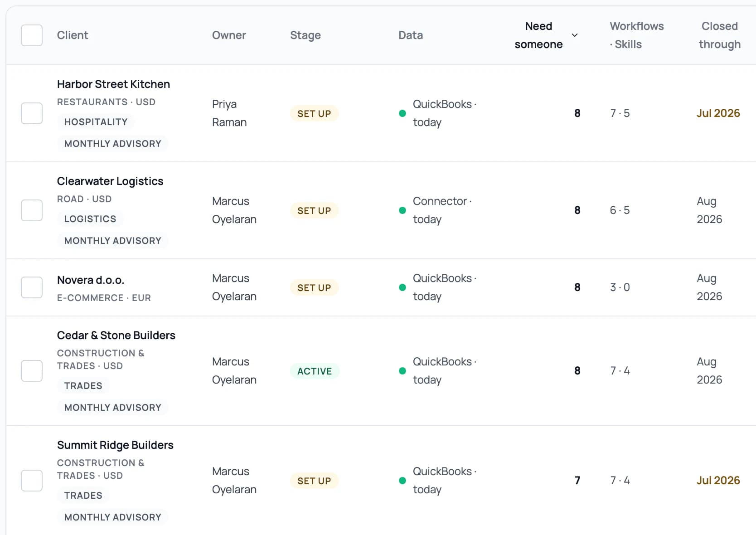The image size is (756, 535).
Task: Click the SET UP badge for Summit Ridge Builders
Action: coord(314,481)
